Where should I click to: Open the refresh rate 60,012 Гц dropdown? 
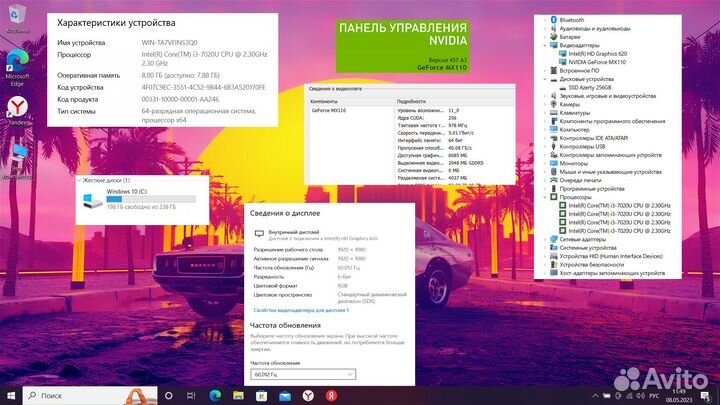303,374
